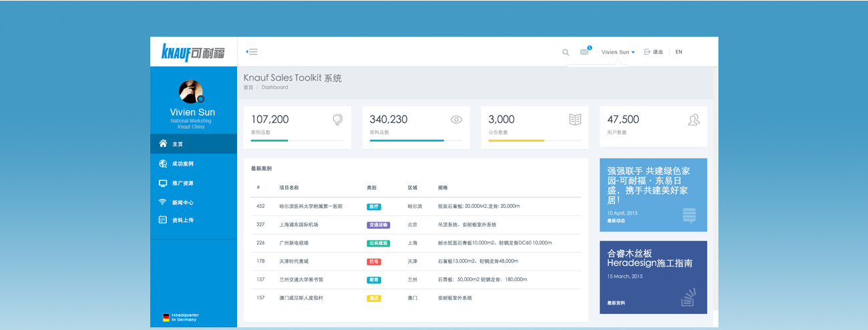Click the 最新资料 label

[616, 303]
